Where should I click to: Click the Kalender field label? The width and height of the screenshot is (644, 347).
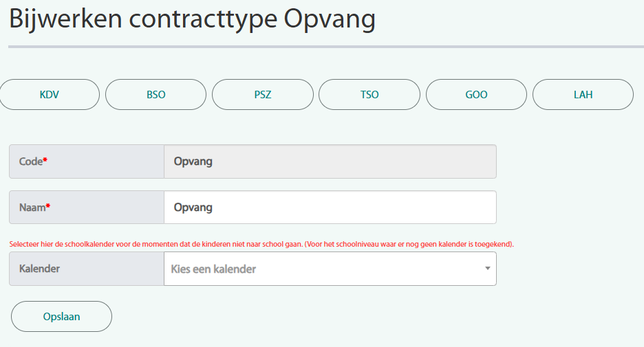coord(39,269)
